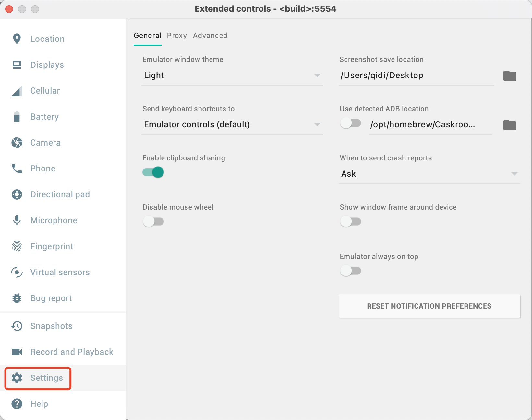Click the Directional pad icon

(17, 194)
